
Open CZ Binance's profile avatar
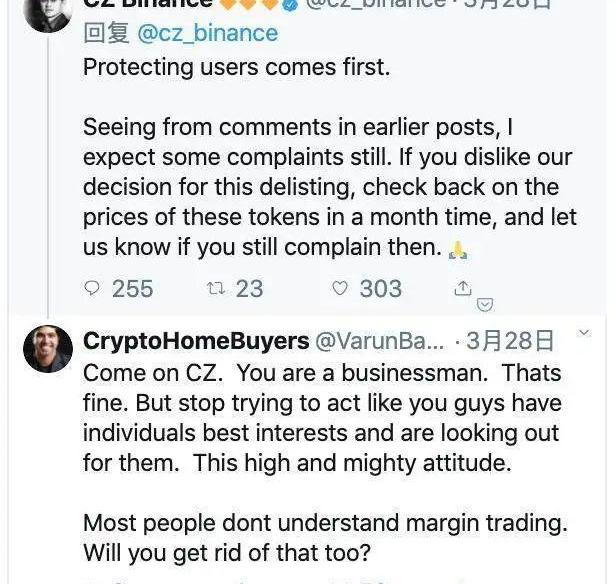[47, 12]
